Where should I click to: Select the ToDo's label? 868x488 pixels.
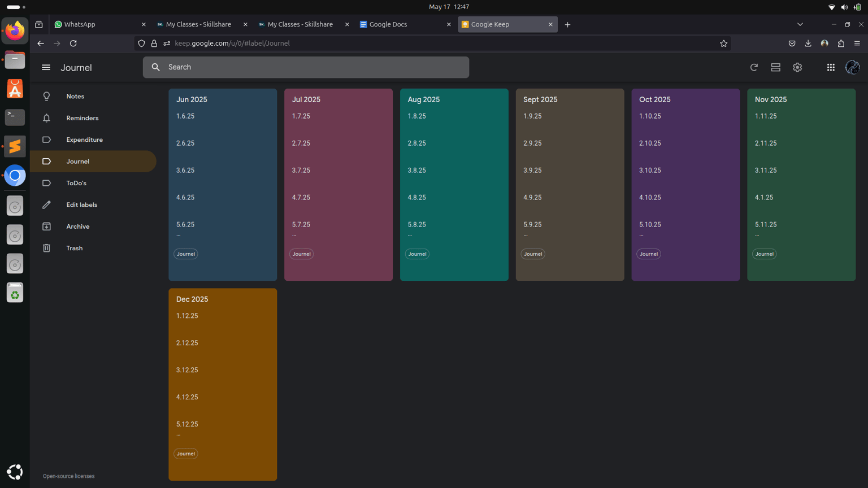(x=93, y=183)
